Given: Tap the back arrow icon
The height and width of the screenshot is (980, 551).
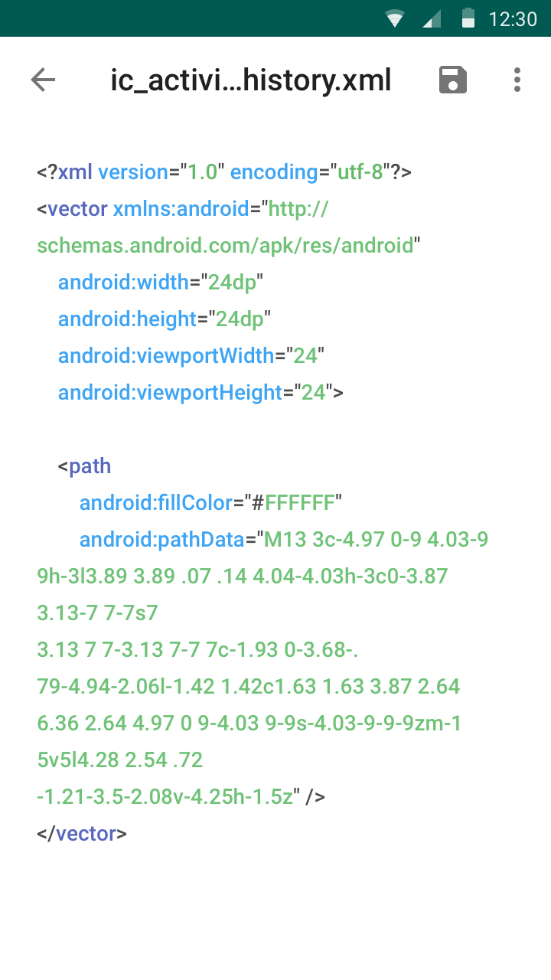Looking at the screenshot, I should [43, 80].
